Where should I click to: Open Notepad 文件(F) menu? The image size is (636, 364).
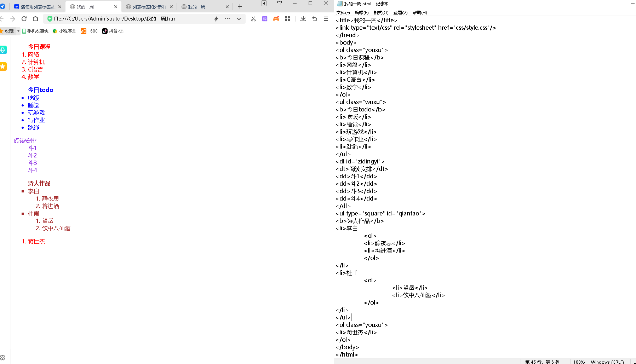pyautogui.click(x=343, y=13)
